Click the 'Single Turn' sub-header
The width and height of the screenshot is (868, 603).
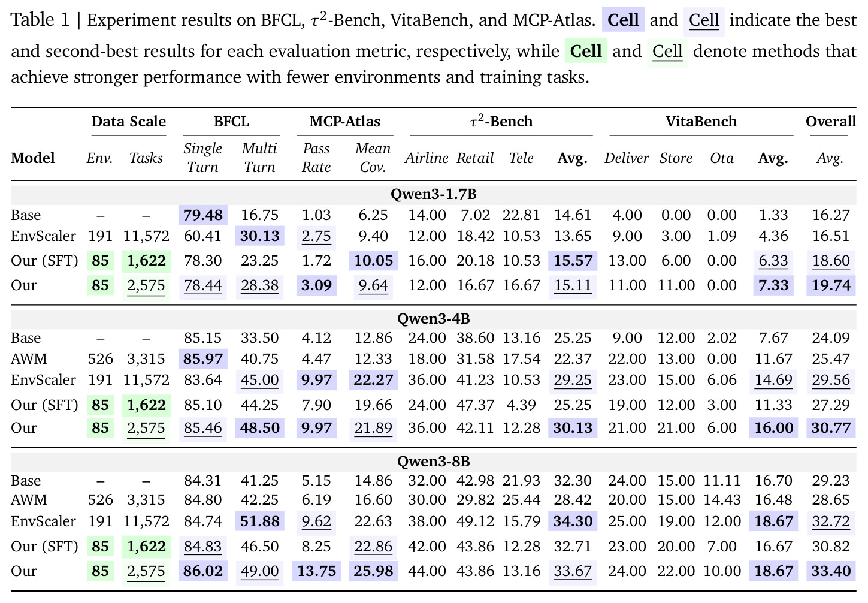coord(203,158)
